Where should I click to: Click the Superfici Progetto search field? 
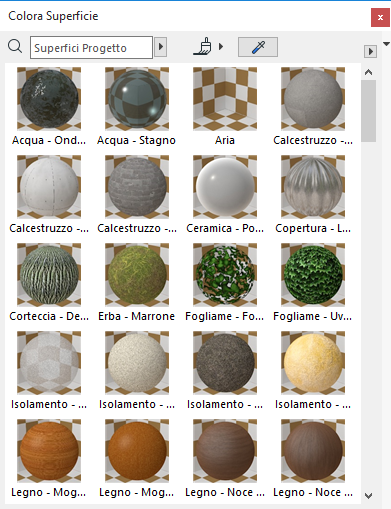(x=91, y=48)
